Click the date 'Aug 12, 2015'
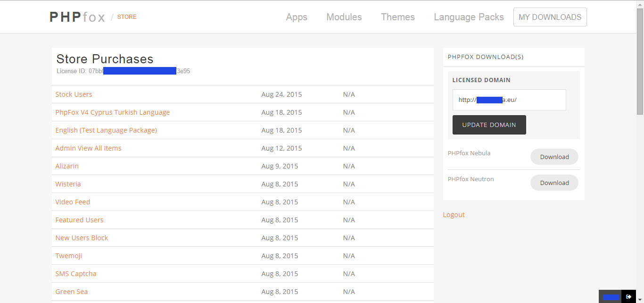644x303 pixels. coord(281,148)
